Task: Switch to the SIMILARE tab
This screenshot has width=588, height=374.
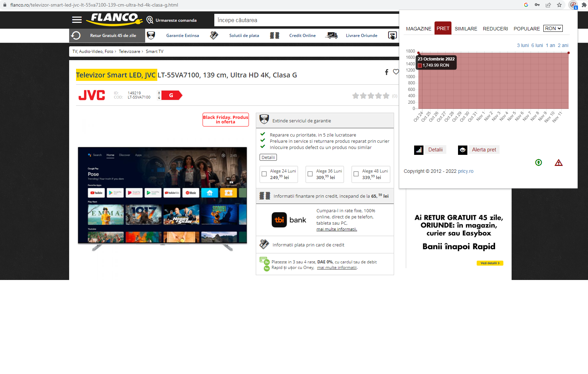Action: 466,29
